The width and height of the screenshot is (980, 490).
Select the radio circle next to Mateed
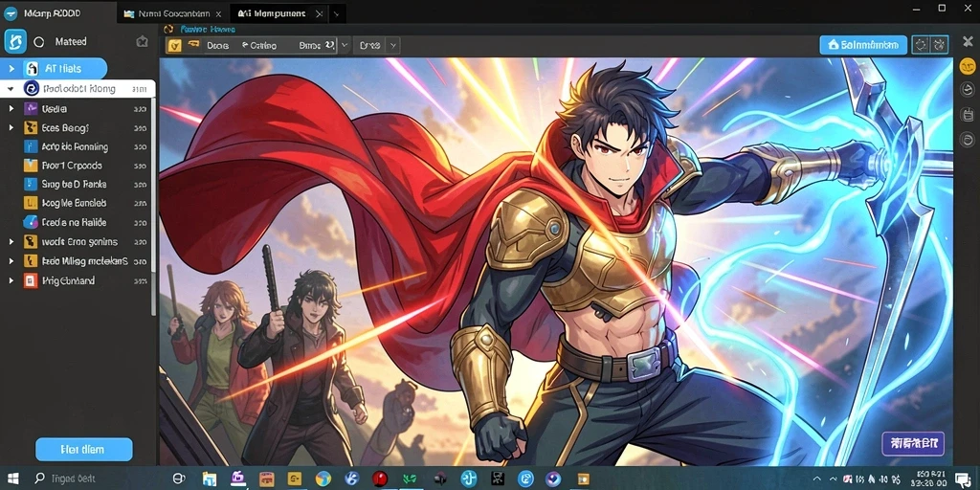pos(38,42)
